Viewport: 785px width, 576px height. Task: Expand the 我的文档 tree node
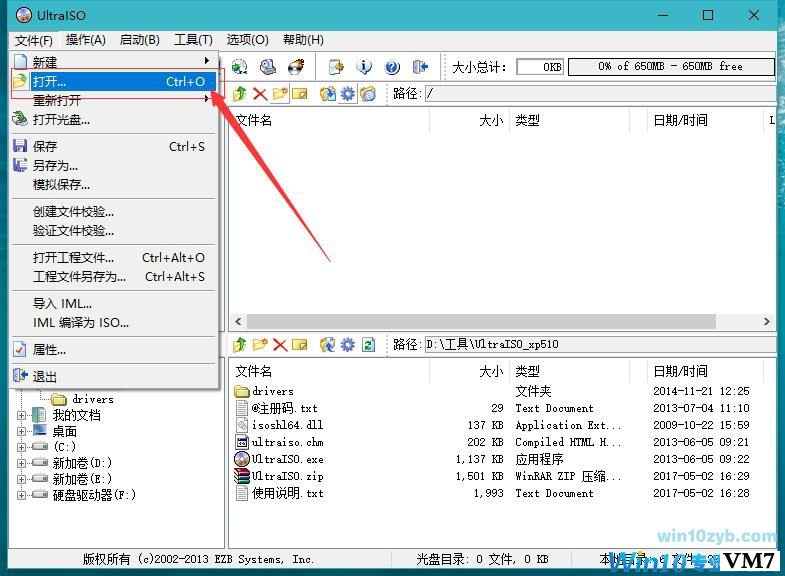21,415
